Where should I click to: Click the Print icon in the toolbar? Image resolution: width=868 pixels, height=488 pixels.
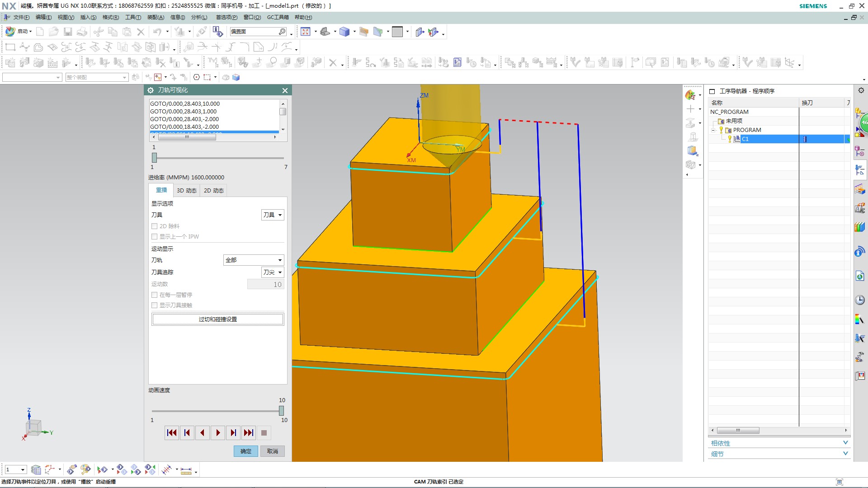point(82,32)
